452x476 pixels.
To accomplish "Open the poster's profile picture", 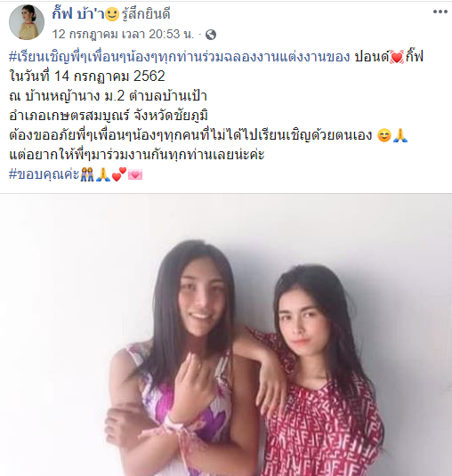I will pos(27,22).
